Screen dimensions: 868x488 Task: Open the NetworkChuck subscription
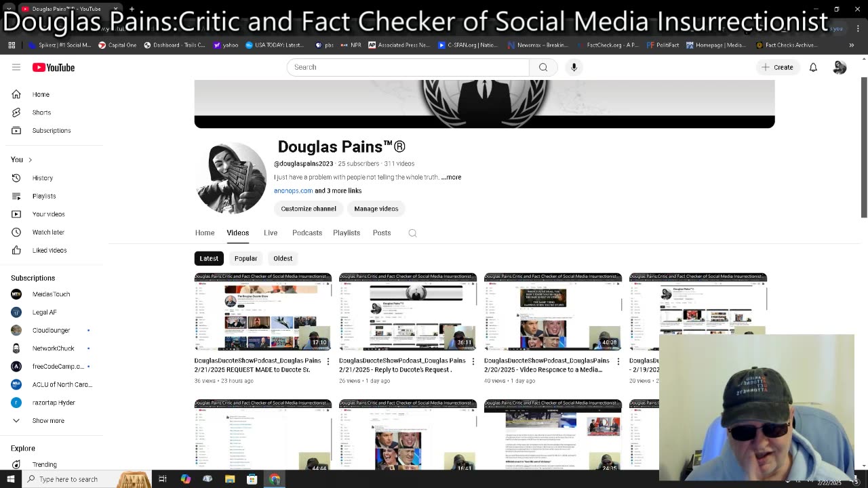coord(54,348)
